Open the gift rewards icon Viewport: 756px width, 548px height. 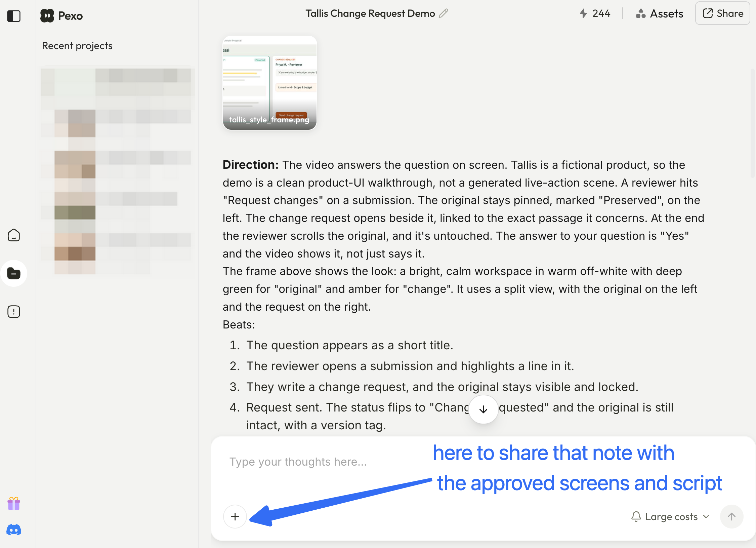(14, 503)
